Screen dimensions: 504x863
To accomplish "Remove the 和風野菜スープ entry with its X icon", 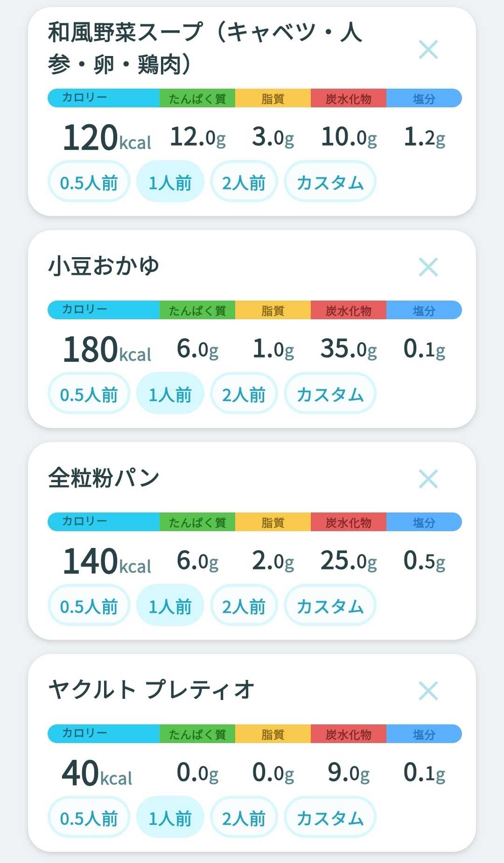I will (x=428, y=49).
